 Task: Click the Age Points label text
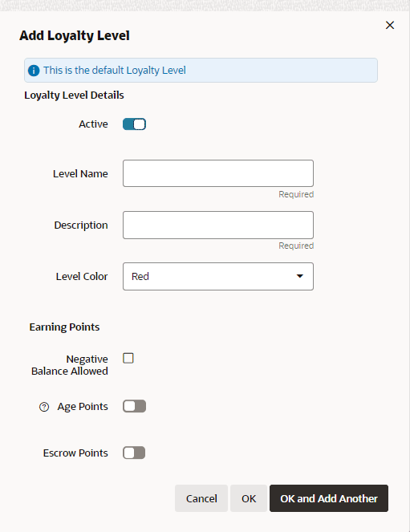83,407
